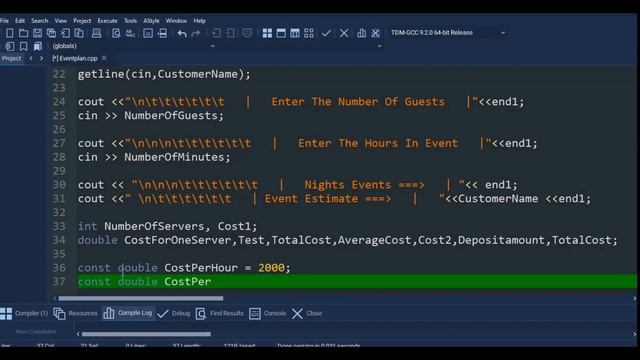Click the editor scrollbar right arrow
This screenshot has height=360, width=640.
pos(635,298)
